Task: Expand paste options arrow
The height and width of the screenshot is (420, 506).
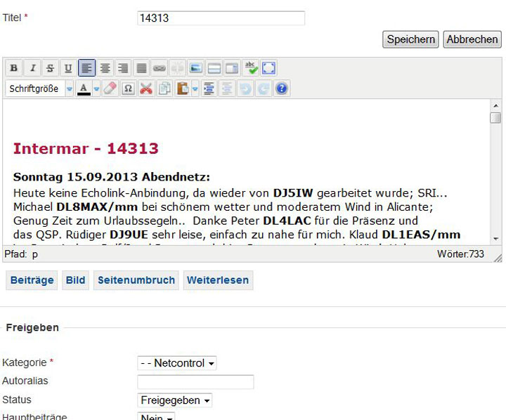Action: [x=195, y=88]
